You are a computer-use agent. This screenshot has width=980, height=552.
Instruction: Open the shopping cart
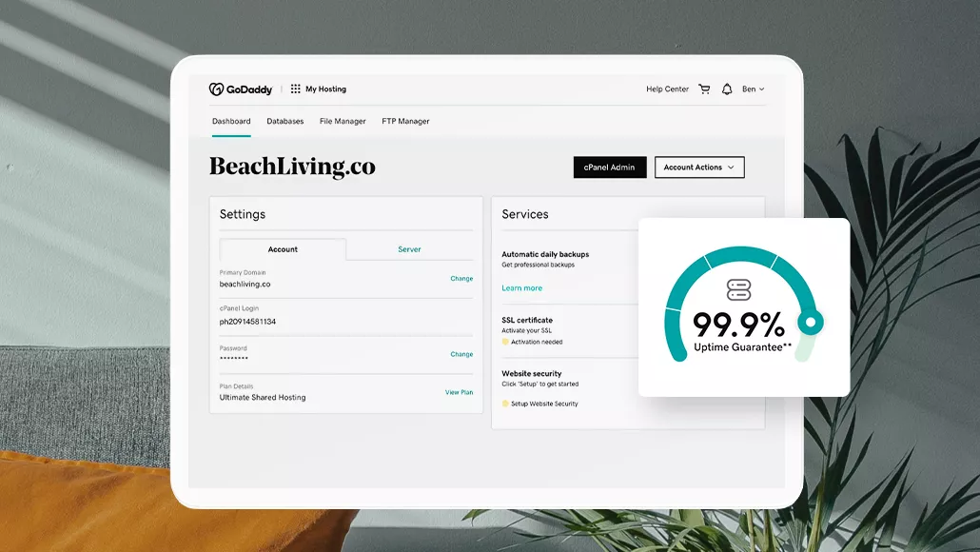704,89
